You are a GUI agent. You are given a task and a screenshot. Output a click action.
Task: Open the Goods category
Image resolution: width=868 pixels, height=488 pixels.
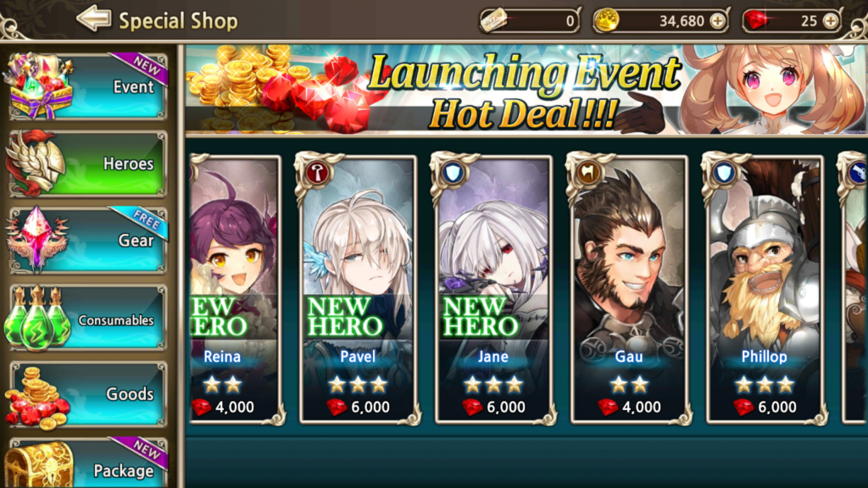(87, 394)
